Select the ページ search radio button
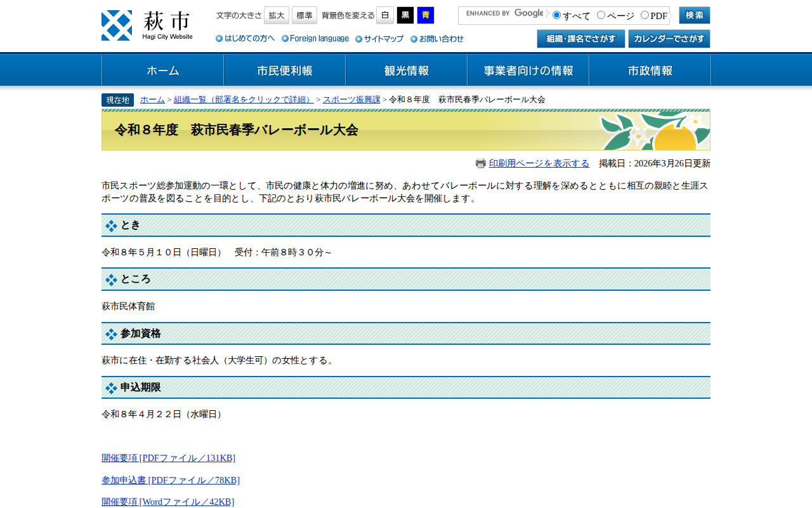This screenshot has width=812, height=508. coord(601,15)
